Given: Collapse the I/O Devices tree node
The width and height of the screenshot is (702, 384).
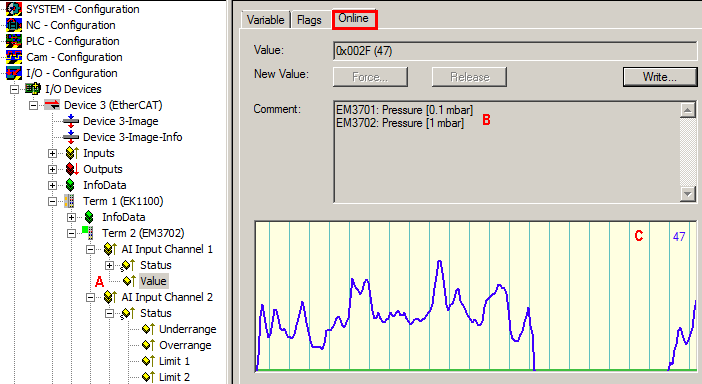Looking at the screenshot, I should pyautogui.click(x=14, y=89).
